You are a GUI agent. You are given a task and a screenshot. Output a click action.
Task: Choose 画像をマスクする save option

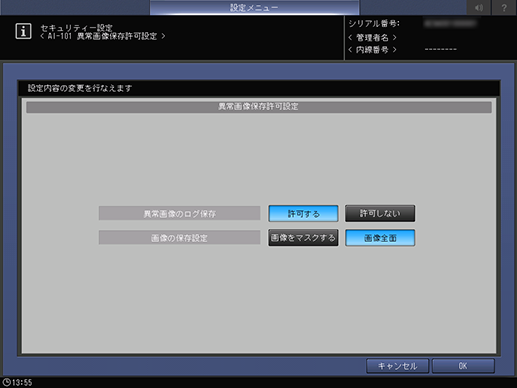(x=303, y=238)
